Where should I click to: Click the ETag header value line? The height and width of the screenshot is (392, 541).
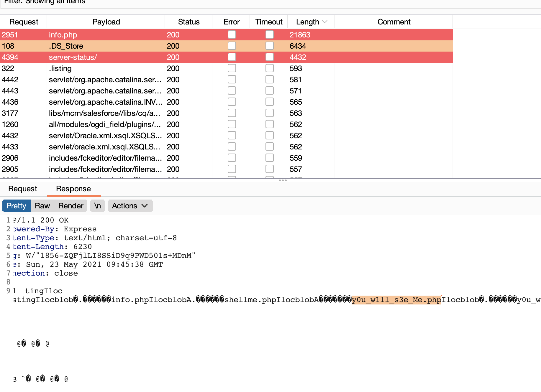[104, 256]
